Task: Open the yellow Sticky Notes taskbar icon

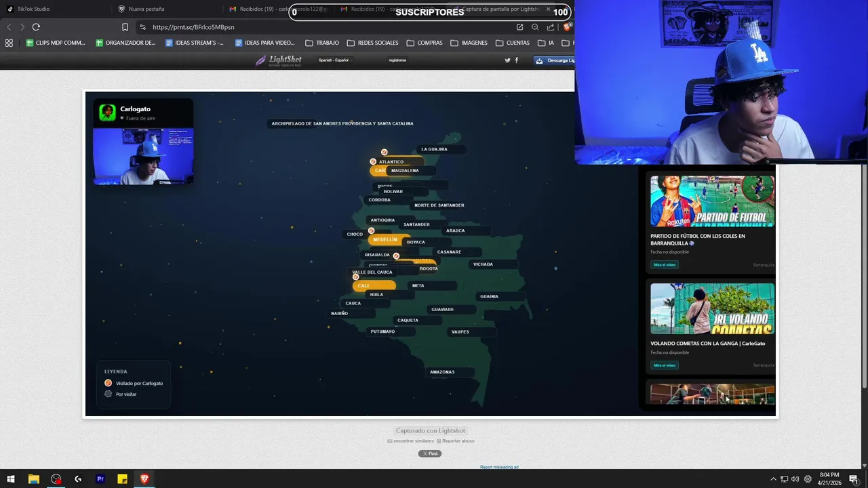Action: click(x=122, y=479)
